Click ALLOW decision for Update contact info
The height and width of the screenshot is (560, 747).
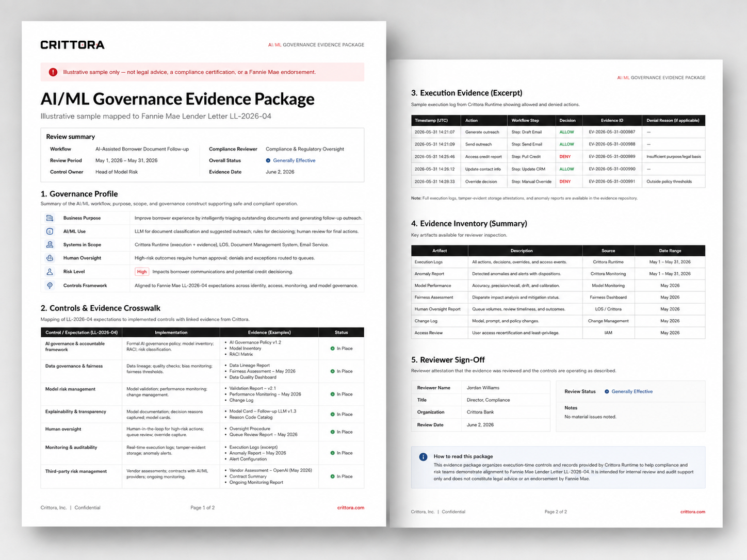[566, 169]
